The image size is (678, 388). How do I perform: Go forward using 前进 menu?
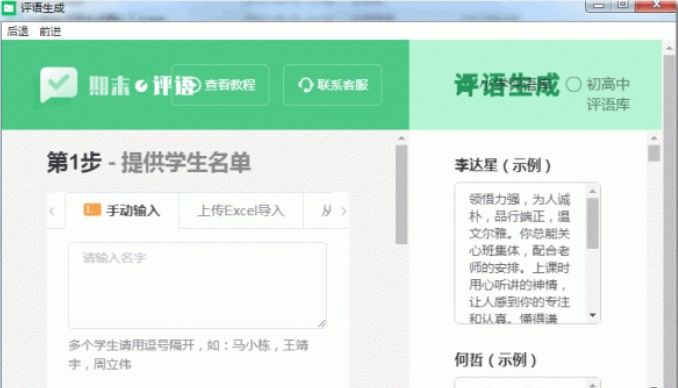[50, 31]
